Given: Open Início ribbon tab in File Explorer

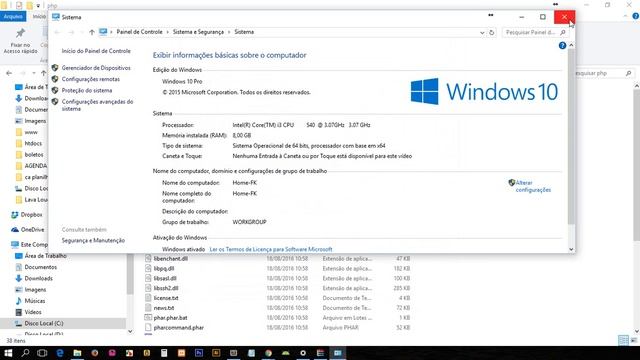Looking at the screenshot, I should tap(39, 16).
